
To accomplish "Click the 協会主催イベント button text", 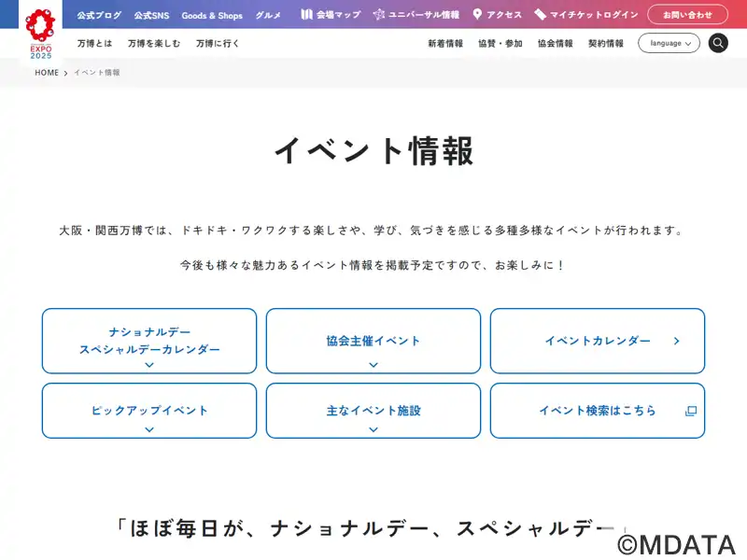I will (x=373, y=341).
